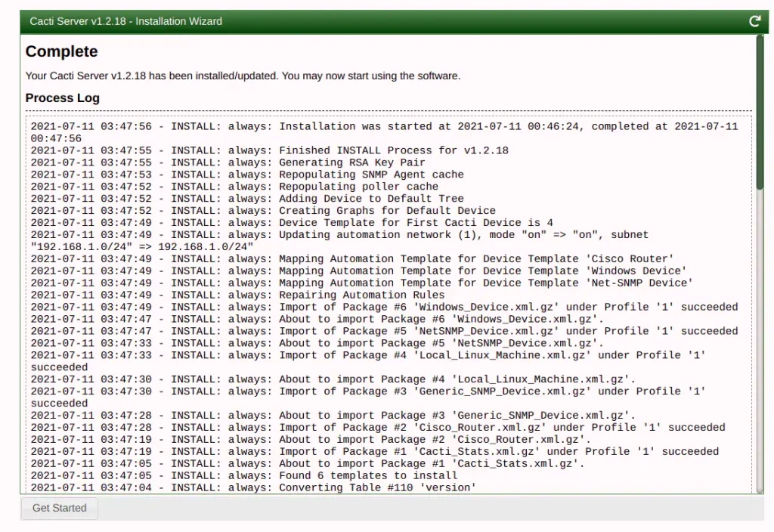Screen dimensions: 774x532
Task: Select the Process Log heading
Action: coord(62,97)
